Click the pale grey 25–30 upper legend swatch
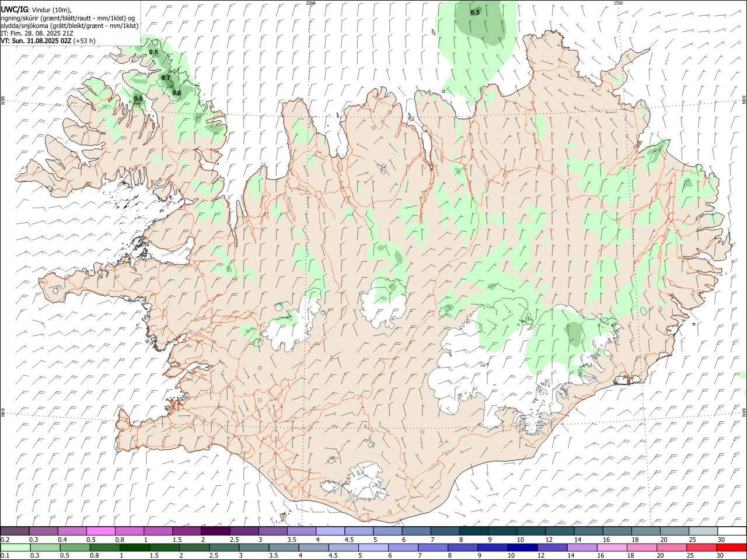The height and width of the screenshot is (560, 747). 703,531
